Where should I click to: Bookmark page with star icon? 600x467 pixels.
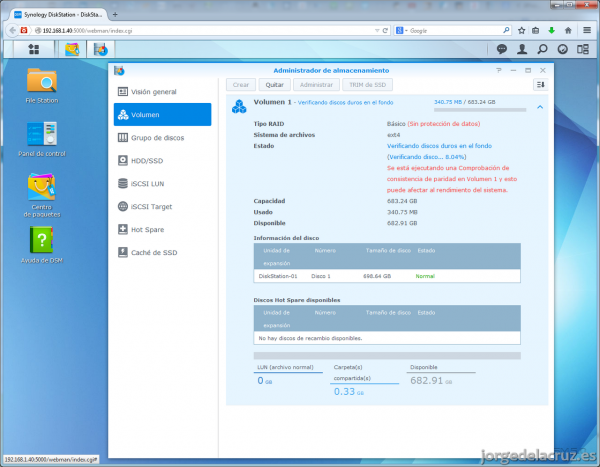click(x=521, y=30)
